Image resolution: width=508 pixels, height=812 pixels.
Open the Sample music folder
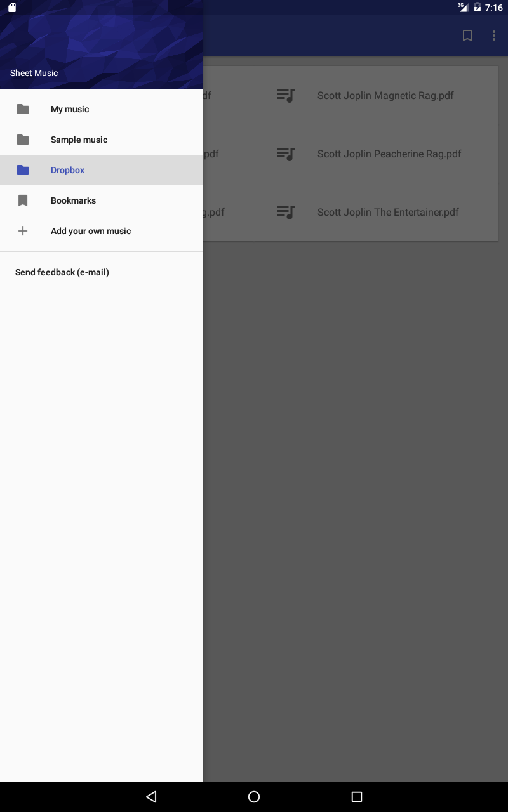102,140
